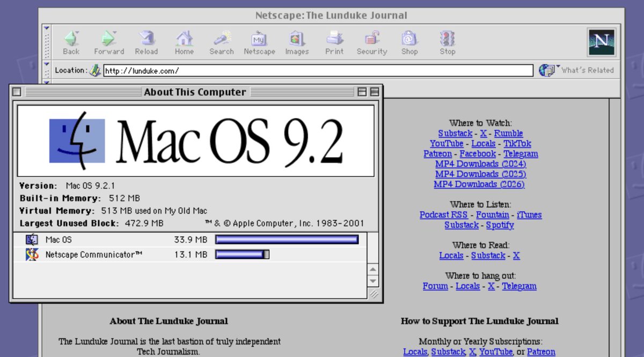Open the What's Related dropdown arrow
Viewport: 644px width, 357px height.
tap(558, 67)
